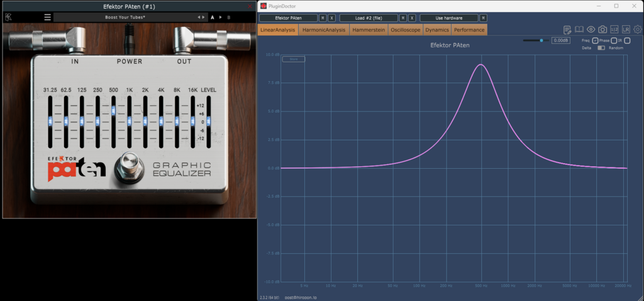The width and height of the screenshot is (644, 301).
Task: Open the Boost Your Tubes preset dropdown
Action: pos(124,17)
